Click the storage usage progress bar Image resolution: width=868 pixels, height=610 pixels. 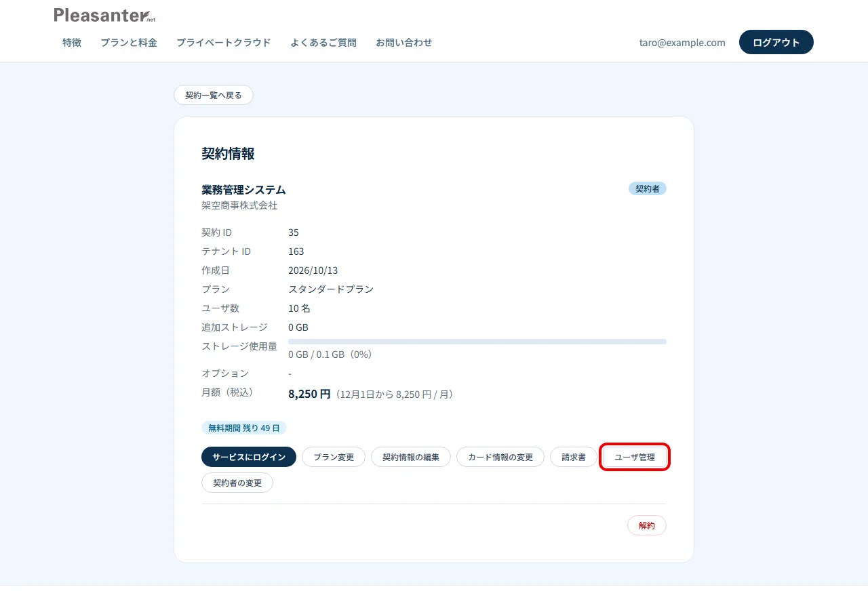click(477, 342)
